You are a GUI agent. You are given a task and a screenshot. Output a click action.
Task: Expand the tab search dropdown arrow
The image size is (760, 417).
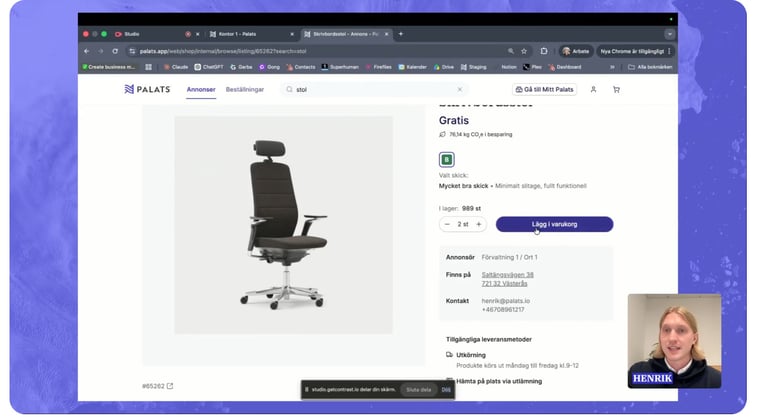(x=669, y=34)
